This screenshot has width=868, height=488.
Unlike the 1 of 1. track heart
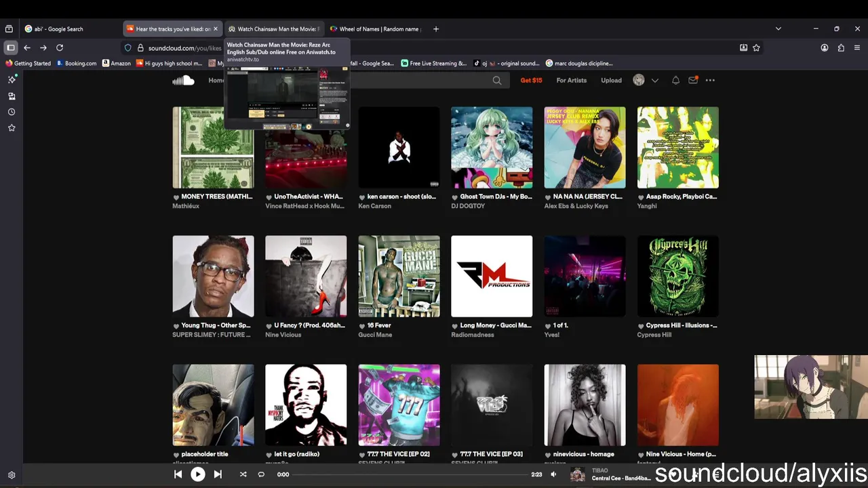(x=548, y=326)
